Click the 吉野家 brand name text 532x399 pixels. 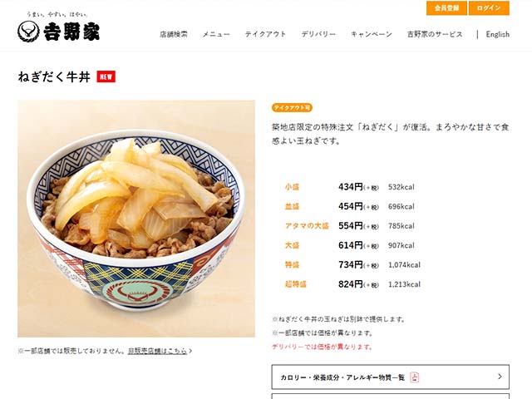coord(71,32)
